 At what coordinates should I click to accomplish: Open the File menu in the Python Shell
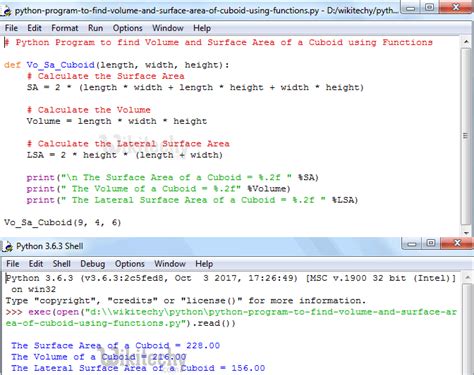(13, 264)
